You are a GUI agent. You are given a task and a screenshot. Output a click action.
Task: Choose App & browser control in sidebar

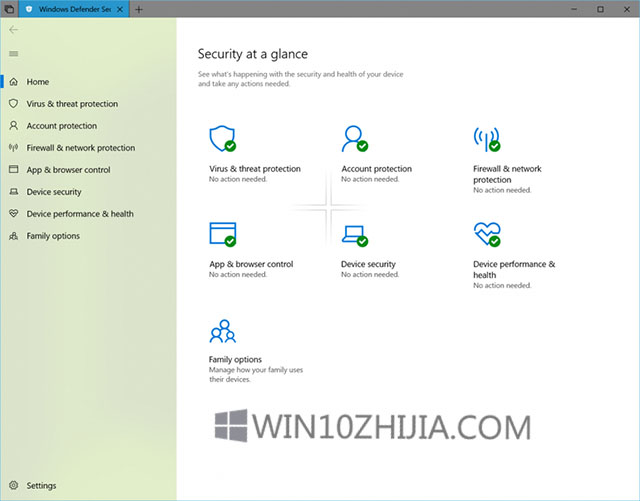[x=69, y=170]
